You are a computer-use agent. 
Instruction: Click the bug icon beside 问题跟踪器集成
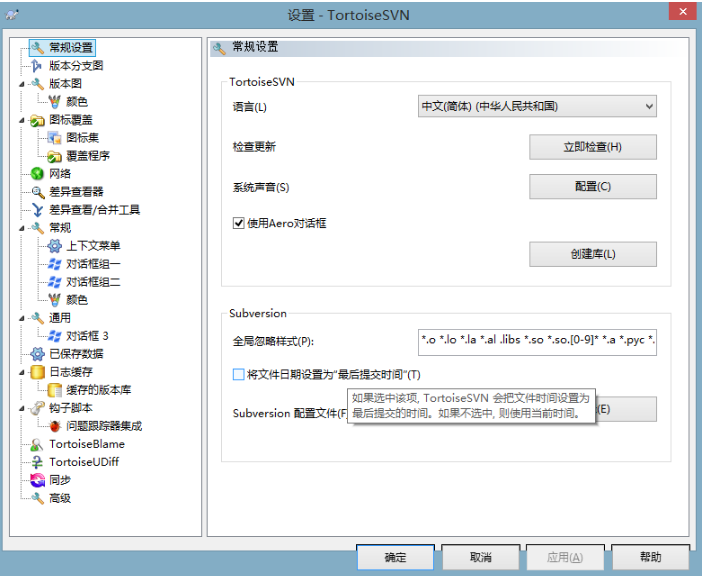click(x=55, y=426)
